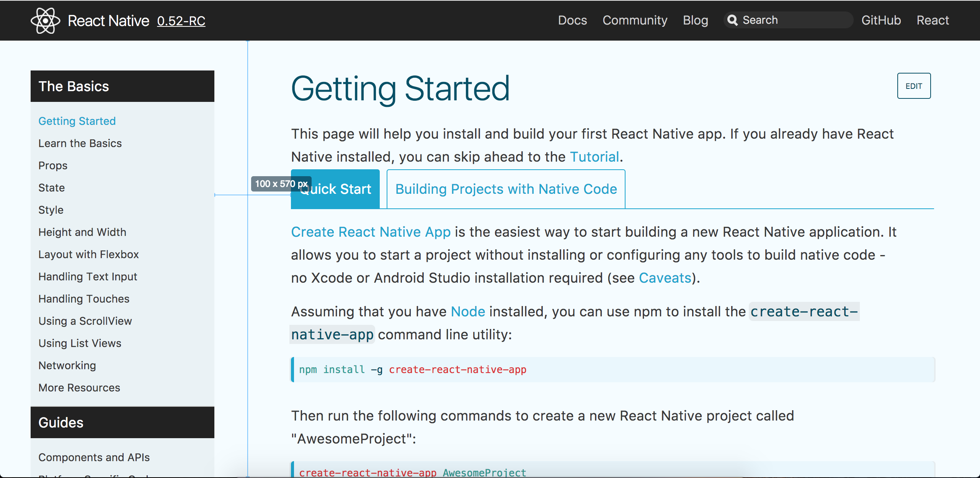
Task: Select Getting Started in sidebar
Action: 77,121
